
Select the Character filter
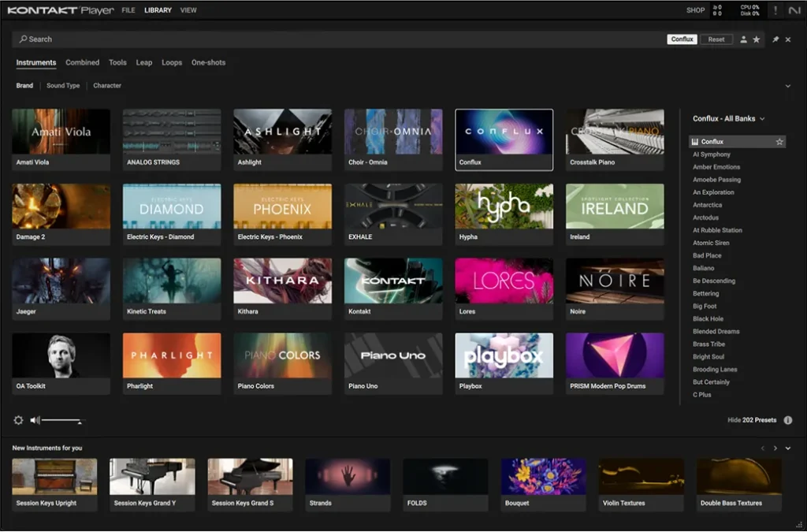[107, 86]
